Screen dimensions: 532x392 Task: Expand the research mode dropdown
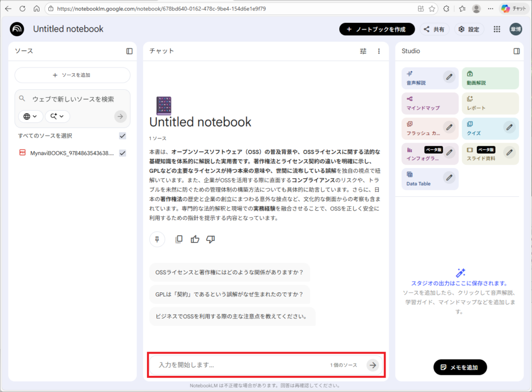point(57,117)
